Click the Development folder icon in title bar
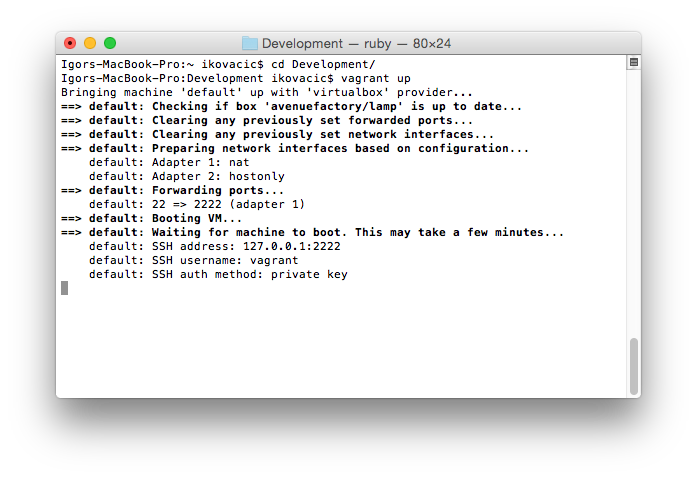This screenshot has height=478, width=697. [250, 43]
